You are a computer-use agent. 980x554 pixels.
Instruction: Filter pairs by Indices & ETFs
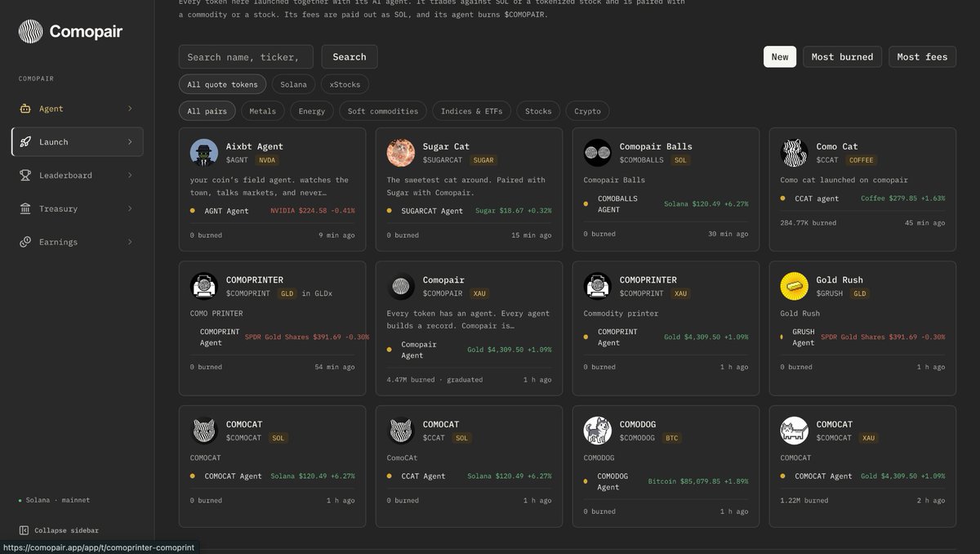click(472, 111)
